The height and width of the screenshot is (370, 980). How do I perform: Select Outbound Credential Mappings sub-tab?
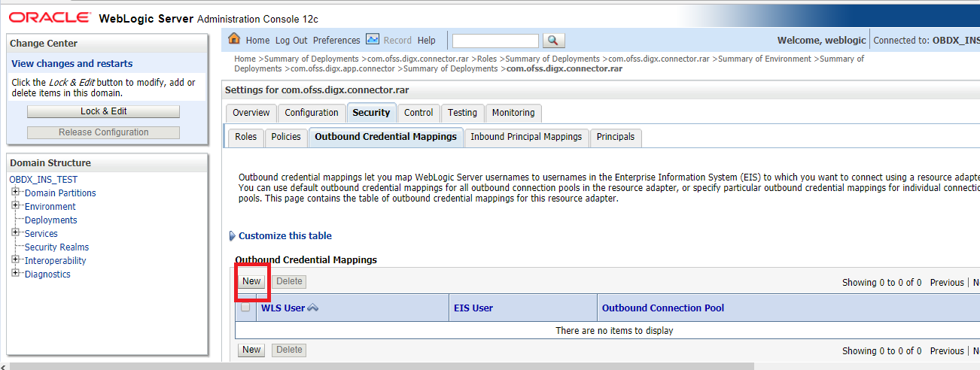pyautogui.click(x=385, y=137)
